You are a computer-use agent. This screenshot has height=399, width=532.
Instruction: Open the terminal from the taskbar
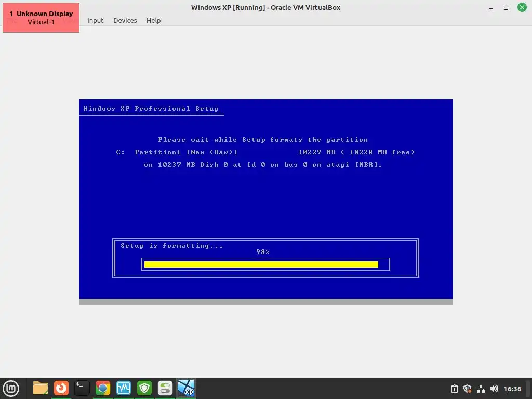tap(82, 388)
